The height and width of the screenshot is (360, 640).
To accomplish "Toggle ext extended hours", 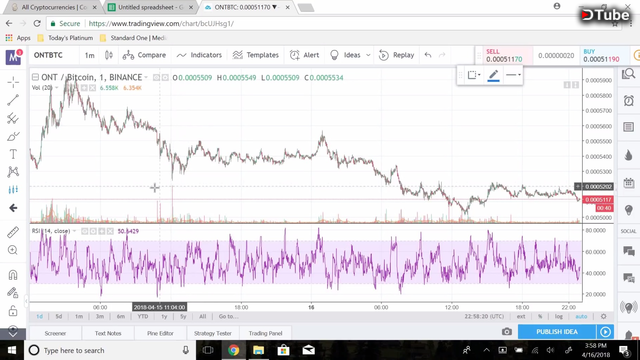I will 521,316.
